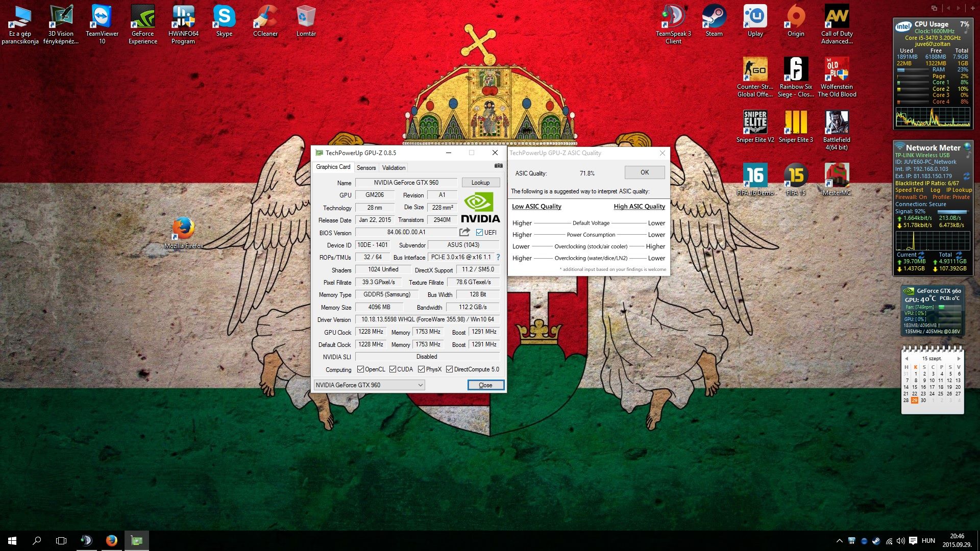Image resolution: width=980 pixels, height=551 pixels.
Task: Switch to Graphics Card tab
Action: (x=333, y=167)
